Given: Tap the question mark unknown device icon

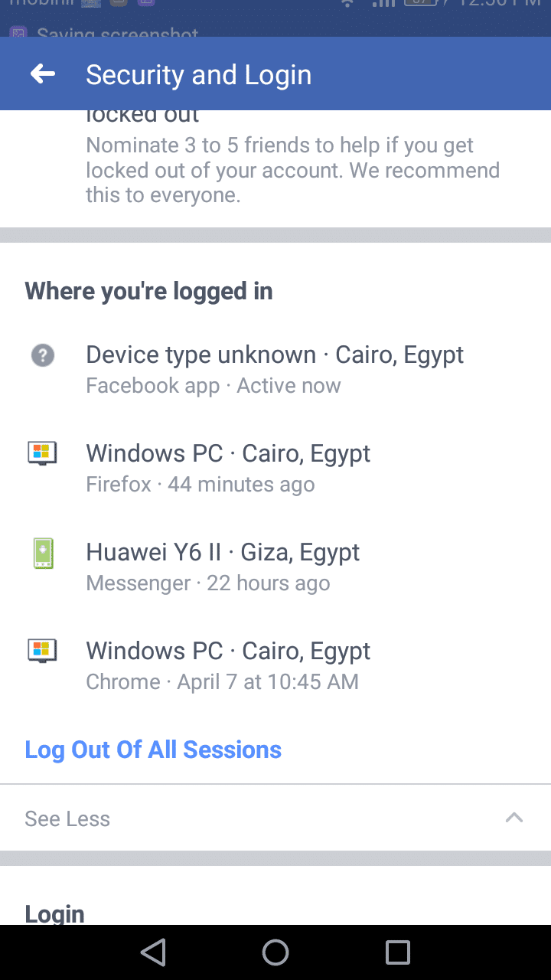Looking at the screenshot, I should (x=43, y=355).
